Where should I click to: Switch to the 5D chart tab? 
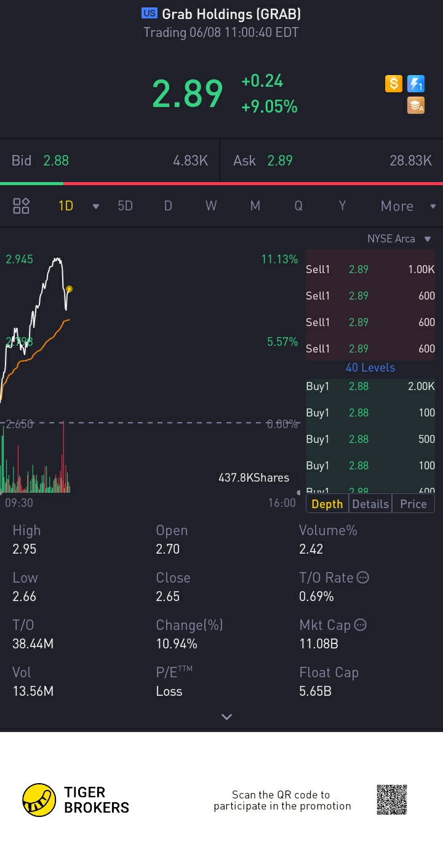tap(126, 206)
